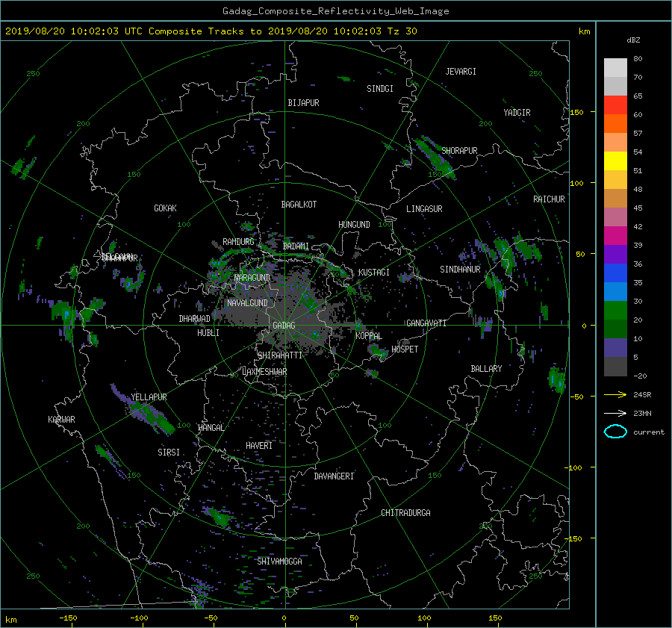Click the SINDGI city label
The height and width of the screenshot is (628, 672).
[x=380, y=89]
